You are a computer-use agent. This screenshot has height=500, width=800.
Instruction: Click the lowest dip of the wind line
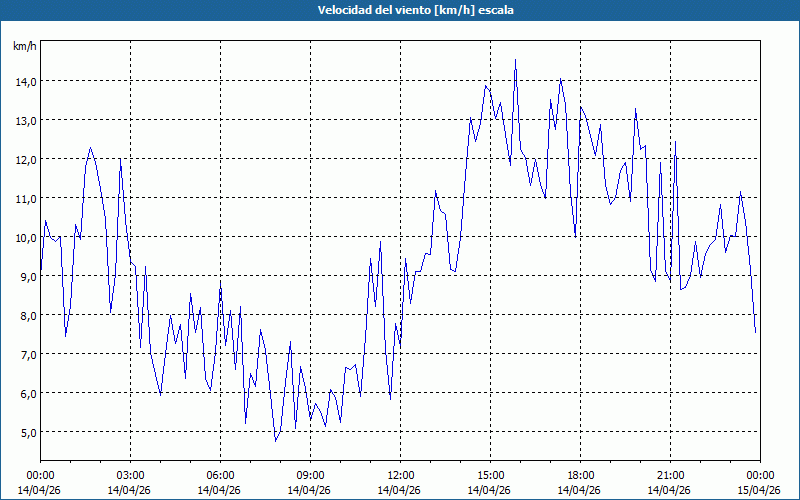[276, 440]
